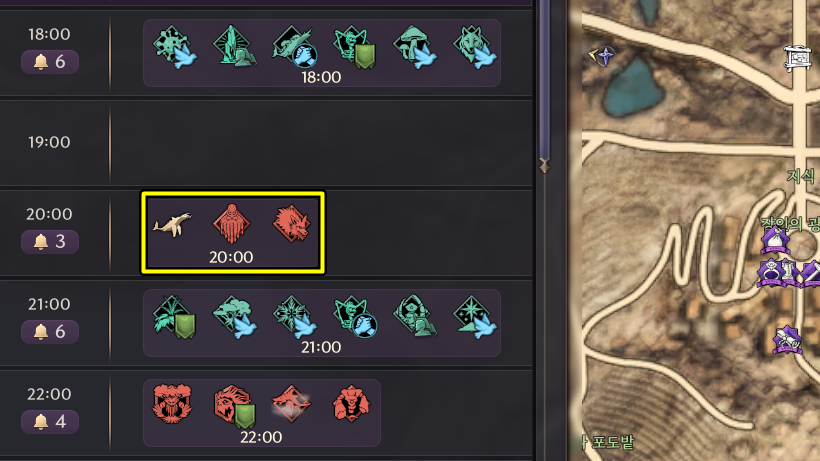This screenshot has height=461, width=820.
Task: Toggle the 22:00 alarm bell showing 4
Action: 50,421
